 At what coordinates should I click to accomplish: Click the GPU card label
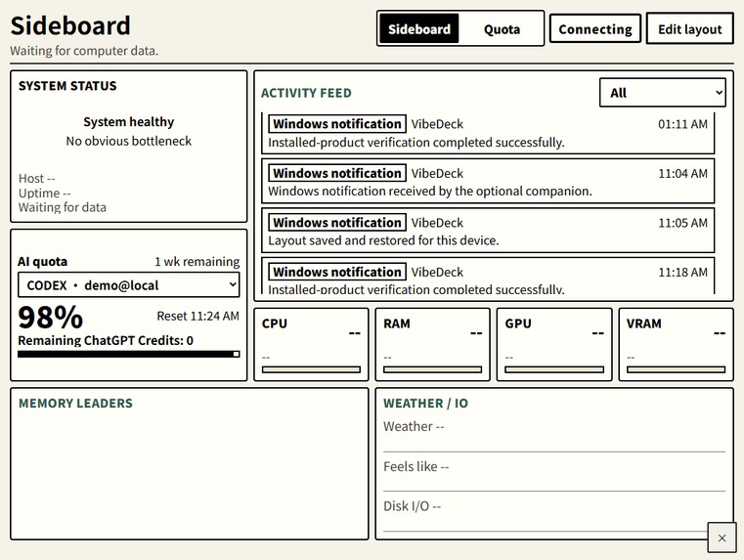click(x=517, y=323)
